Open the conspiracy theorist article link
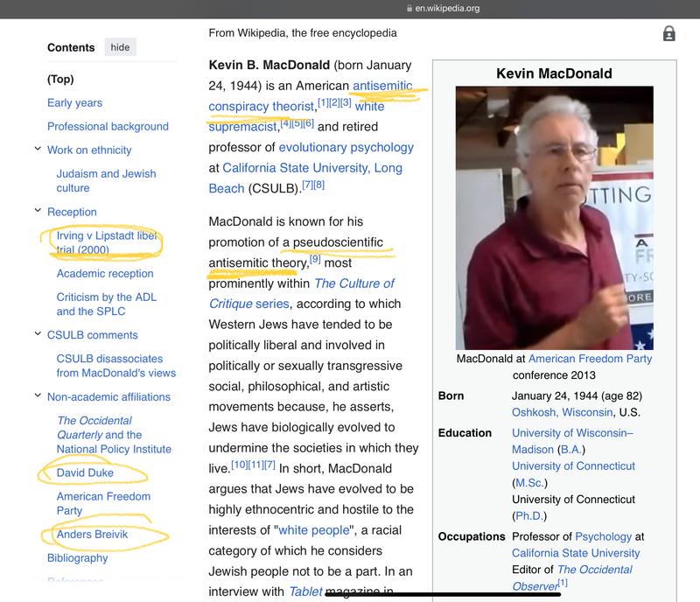Screen dimensions: 700x602 click(x=261, y=106)
